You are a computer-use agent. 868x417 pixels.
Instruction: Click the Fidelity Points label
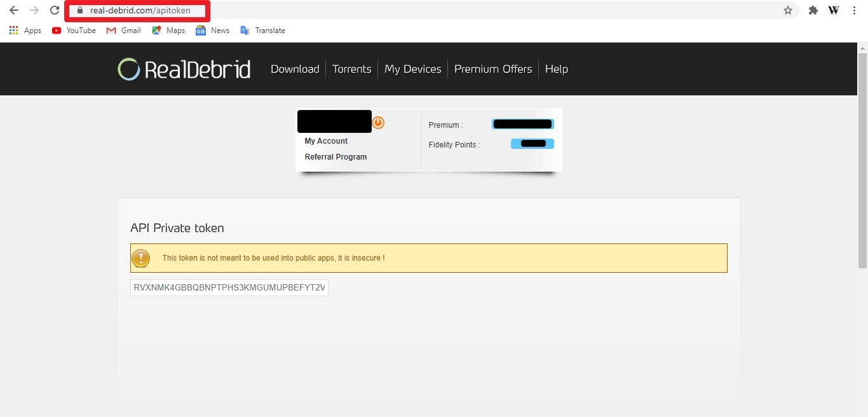pyautogui.click(x=454, y=145)
